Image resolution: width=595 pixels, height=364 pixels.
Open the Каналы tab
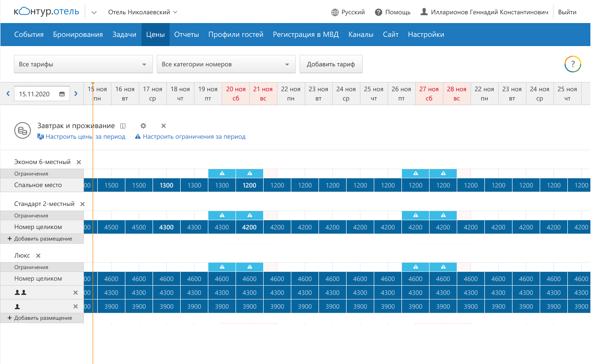tap(361, 35)
